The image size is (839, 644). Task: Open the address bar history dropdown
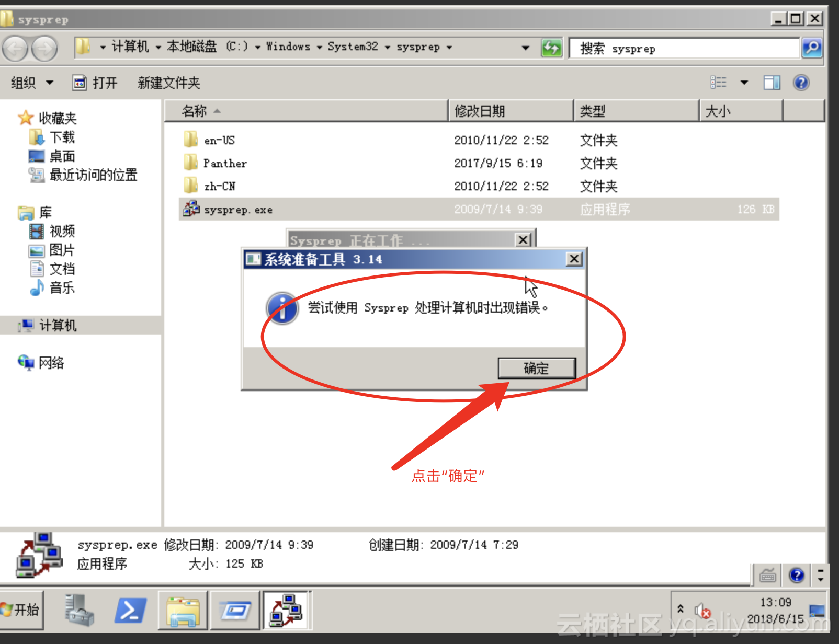(525, 48)
